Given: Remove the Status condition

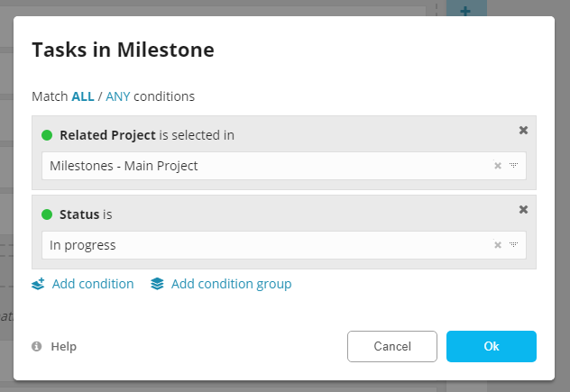Looking at the screenshot, I should pyautogui.click(x=523, y=210).
